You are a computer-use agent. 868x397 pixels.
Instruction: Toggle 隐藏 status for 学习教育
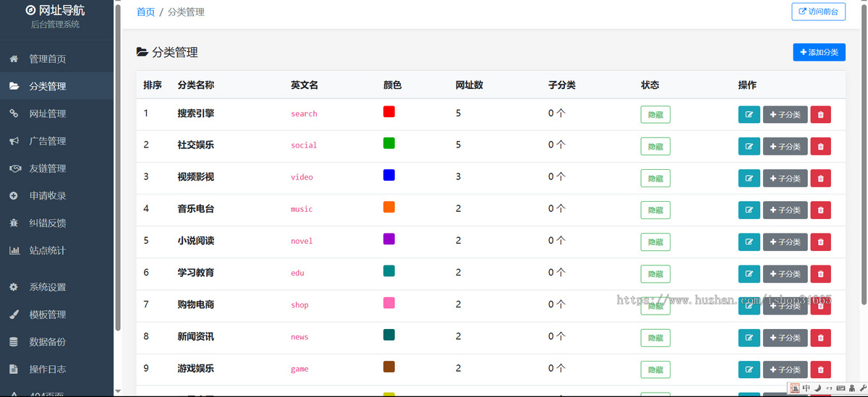pos(655,273)
